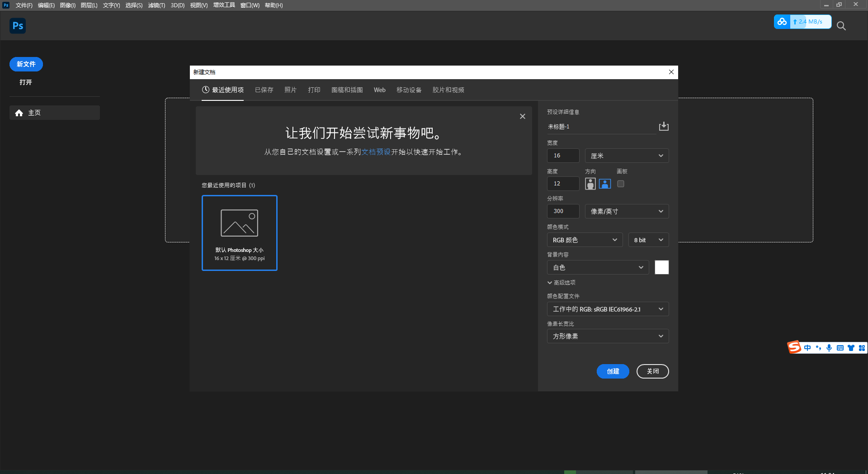Open the 图层(L) menu
868x474 pixels.
coord(89,5)
